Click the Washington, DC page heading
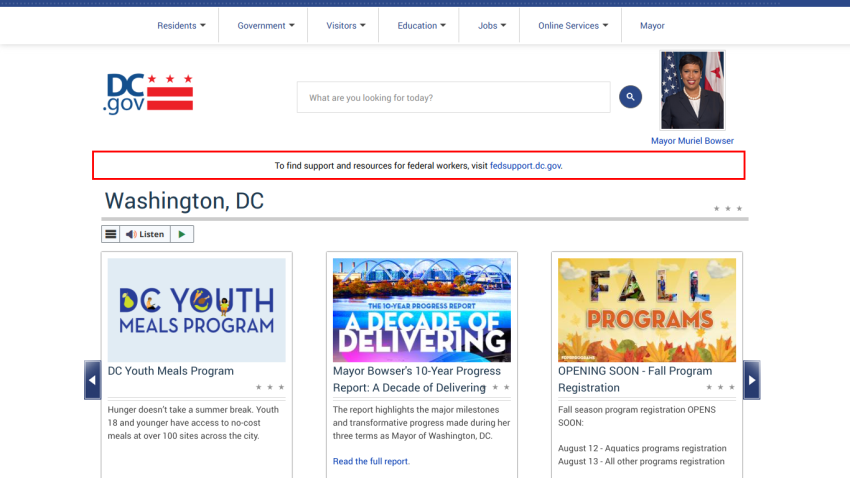The width and height of the screenshot is (850, 478). coord(184,201)
